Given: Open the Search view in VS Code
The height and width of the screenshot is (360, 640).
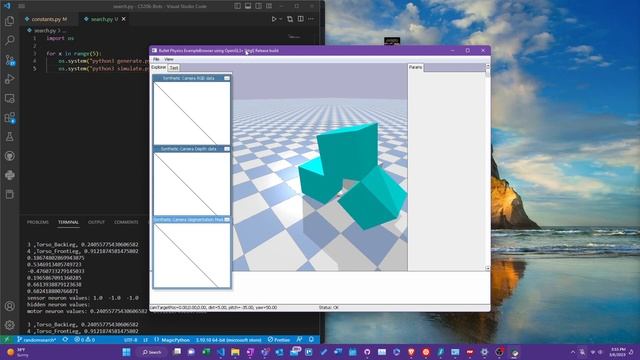Looking at the screenshot, I should click(9, 40).
